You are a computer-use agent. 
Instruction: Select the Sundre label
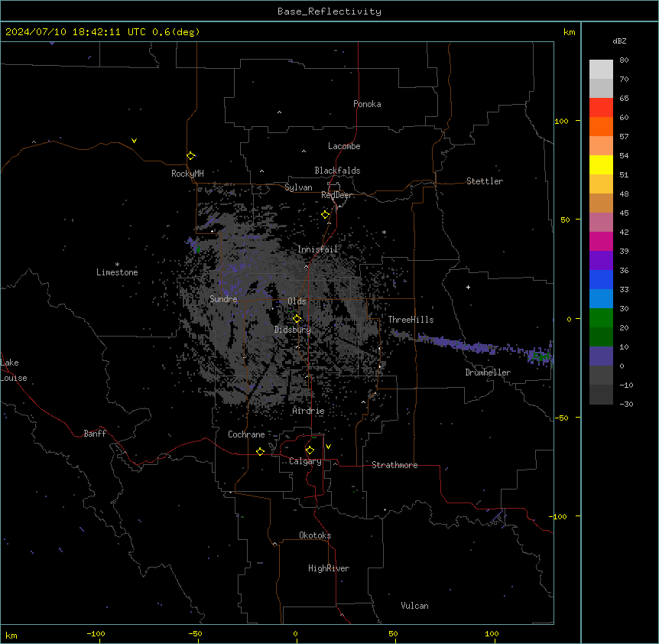click(x=223, y=299)
